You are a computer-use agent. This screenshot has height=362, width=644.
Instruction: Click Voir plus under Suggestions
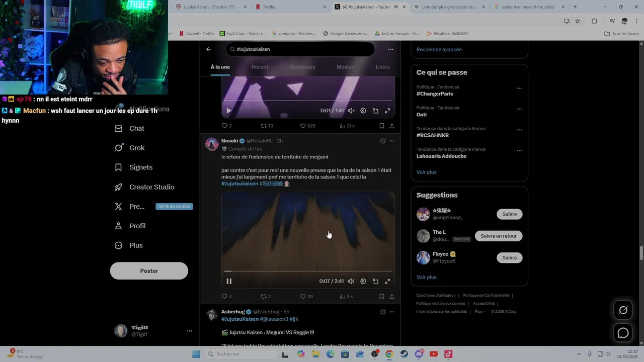tap(426, 277)
